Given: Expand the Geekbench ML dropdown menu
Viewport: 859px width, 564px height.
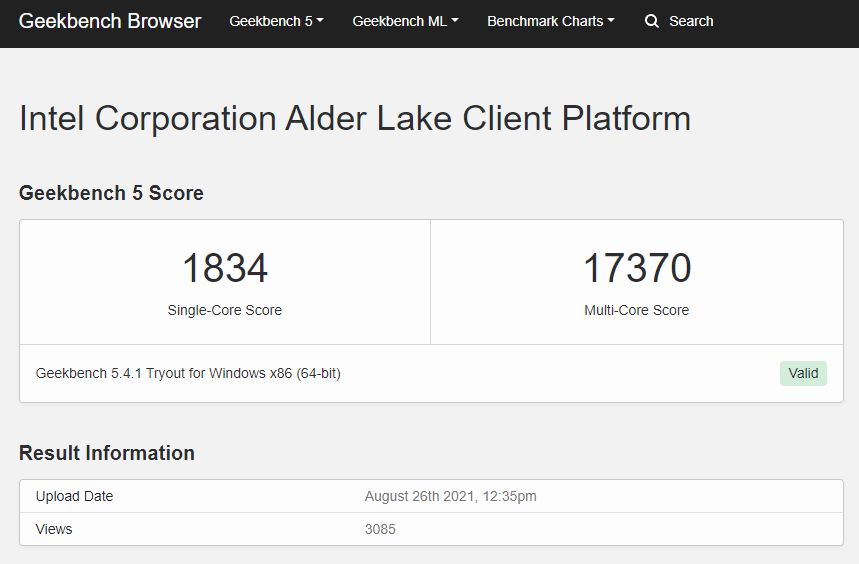Looking at the screenshot, I should coord(405,21).
